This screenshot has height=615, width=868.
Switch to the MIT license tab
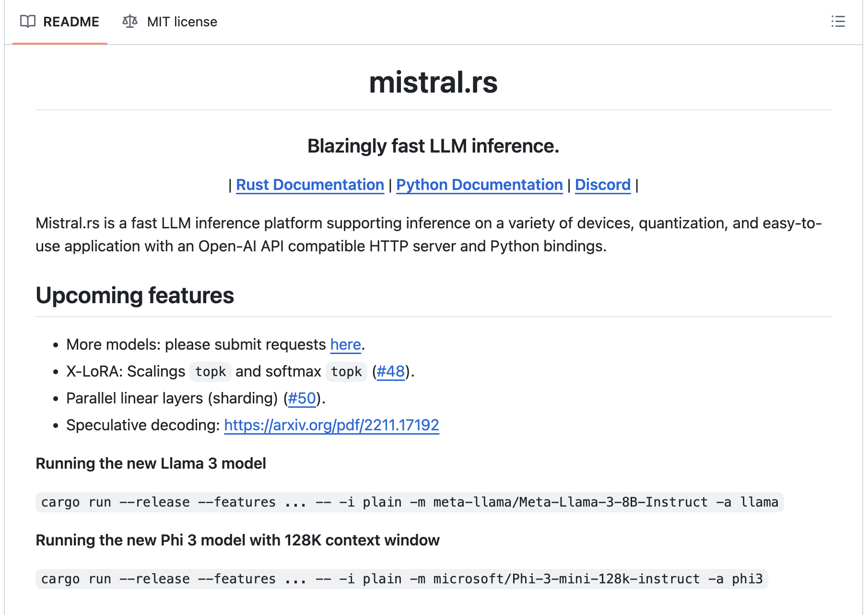182,22
